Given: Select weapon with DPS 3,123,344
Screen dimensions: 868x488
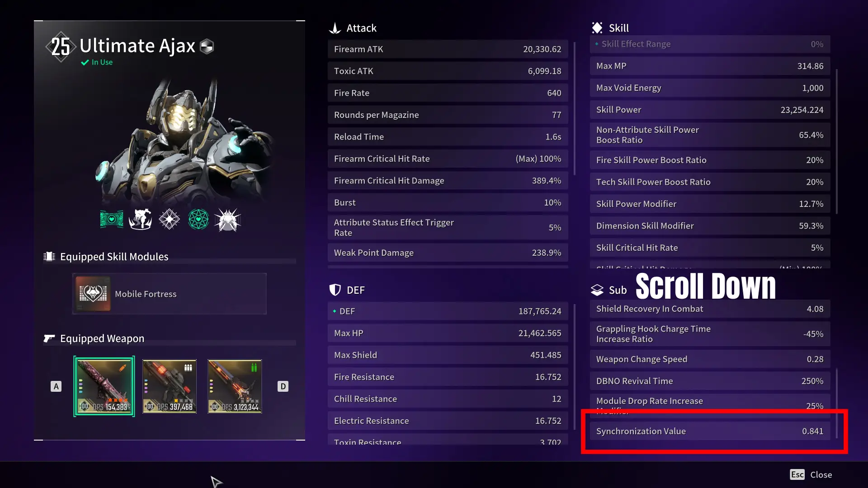Looking at the screenshot, I should 235,386.
